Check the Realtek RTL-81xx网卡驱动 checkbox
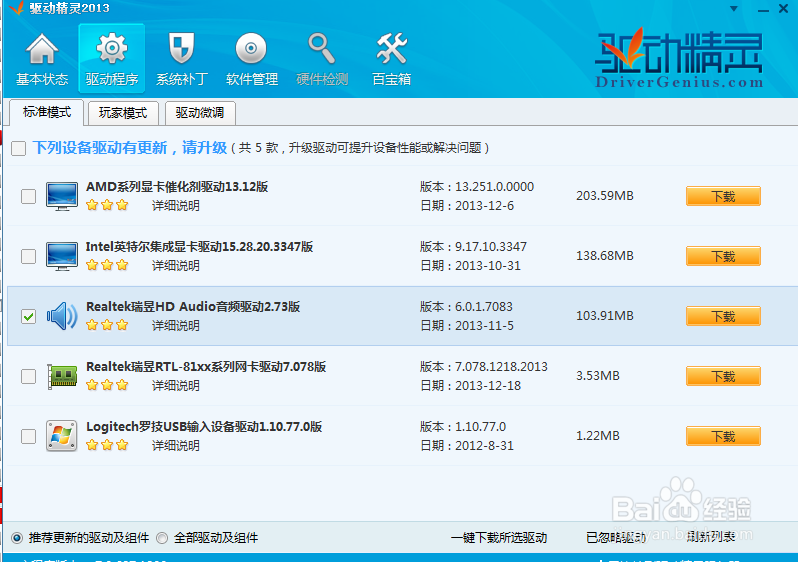Screen dimensions: 798x562 click(x=28, y=376)
